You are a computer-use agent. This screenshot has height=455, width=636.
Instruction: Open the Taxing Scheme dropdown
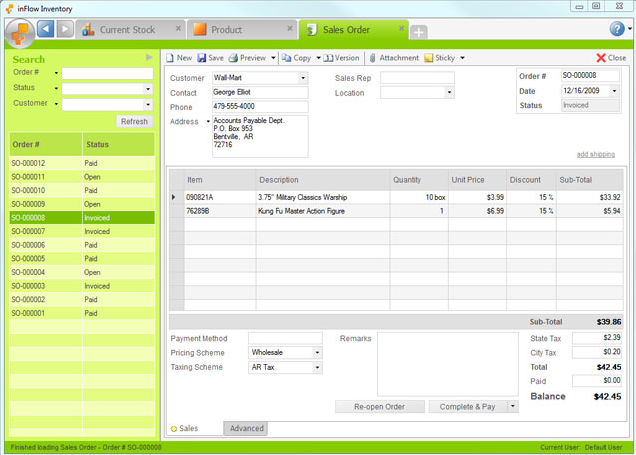click(x=317, y=368)
